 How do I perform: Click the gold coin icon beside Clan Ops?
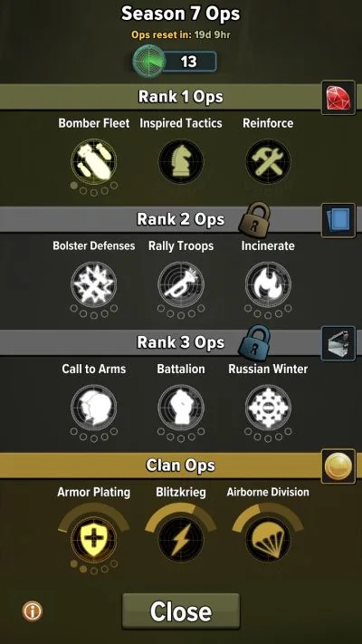pyautogui.click(x=338, y=466)
